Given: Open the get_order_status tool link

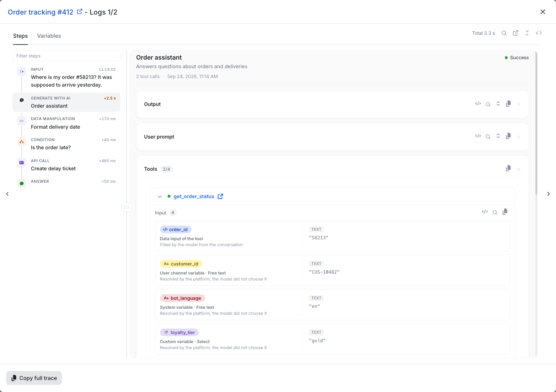Looking at the screenshot, I should (x=194, y=196).
